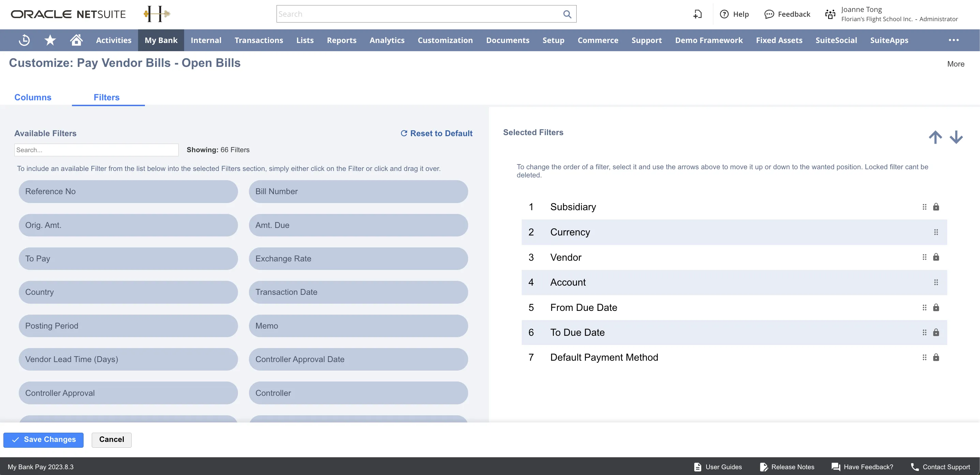Screen dimensions: 980x475
Task: Open the Help icon
Action: (x=724, y=14)
